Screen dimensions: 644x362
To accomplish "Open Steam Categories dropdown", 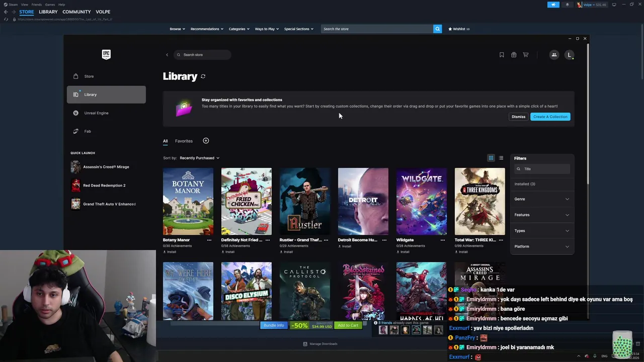I will point(239,29).
